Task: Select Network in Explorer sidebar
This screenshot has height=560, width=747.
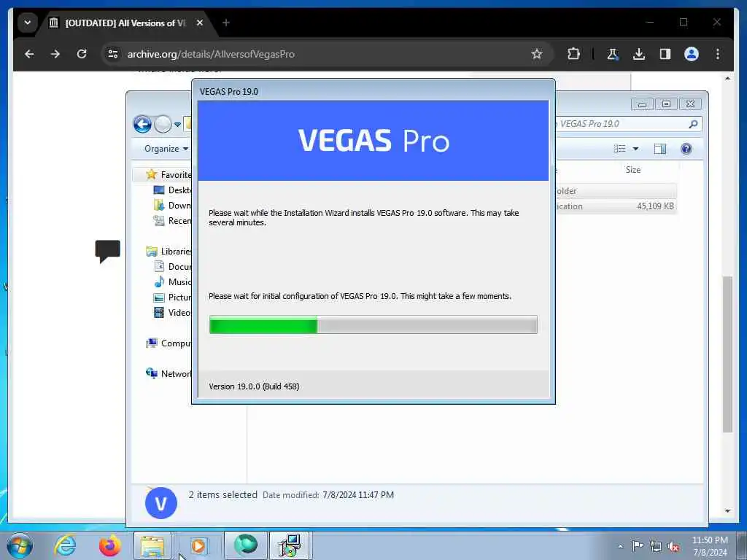Action: [169, 373]
